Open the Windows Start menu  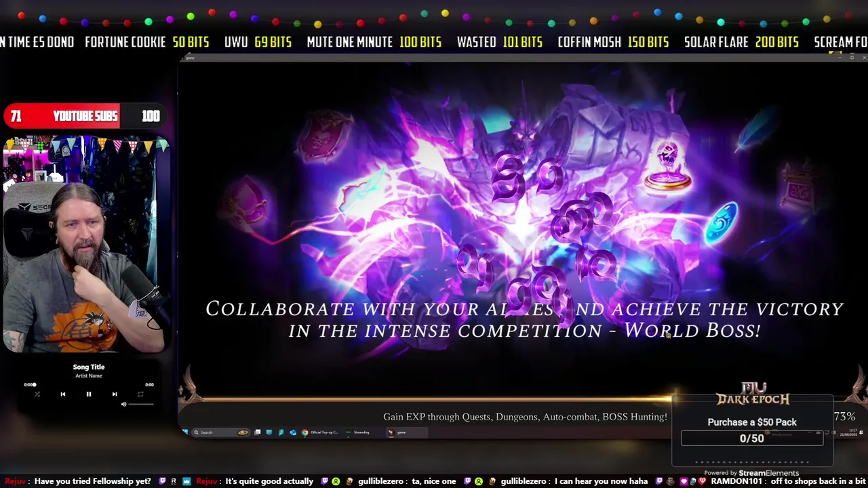[184, 432]
